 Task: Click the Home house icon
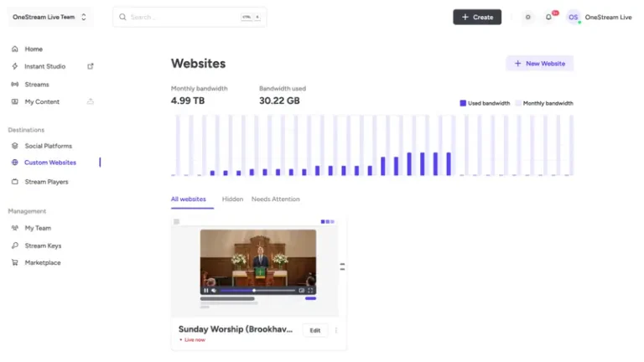click(x=15, y=49)
